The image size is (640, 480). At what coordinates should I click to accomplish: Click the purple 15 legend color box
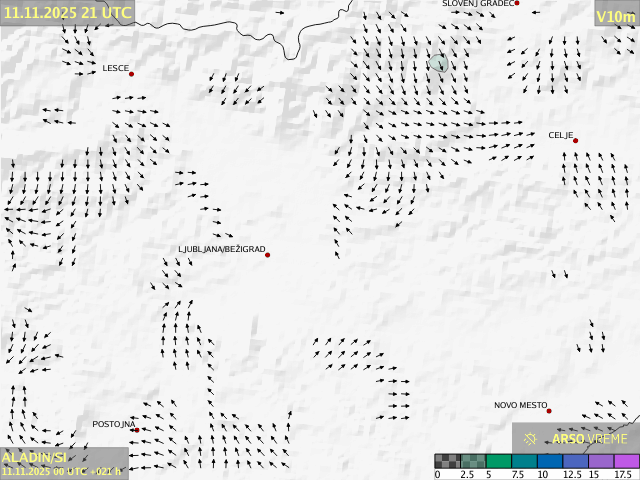point(600,461)
